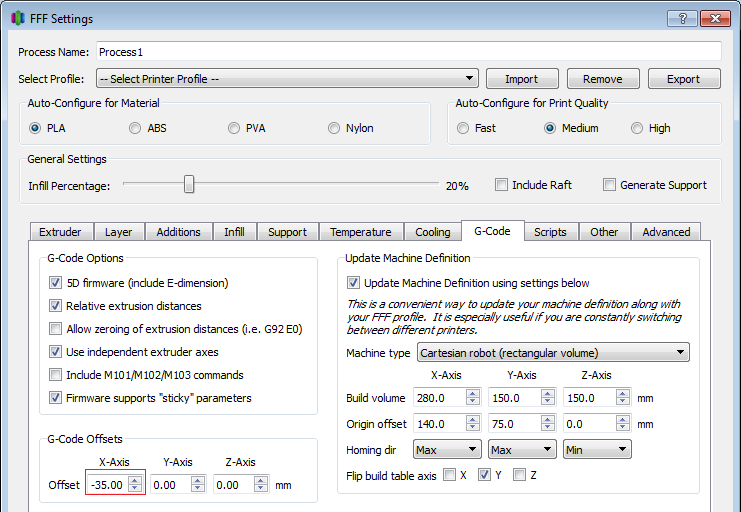Enable Allow zeroing of extrusion distances
The height and width of the screenshot is (512, 741).
tap(55, 329)
